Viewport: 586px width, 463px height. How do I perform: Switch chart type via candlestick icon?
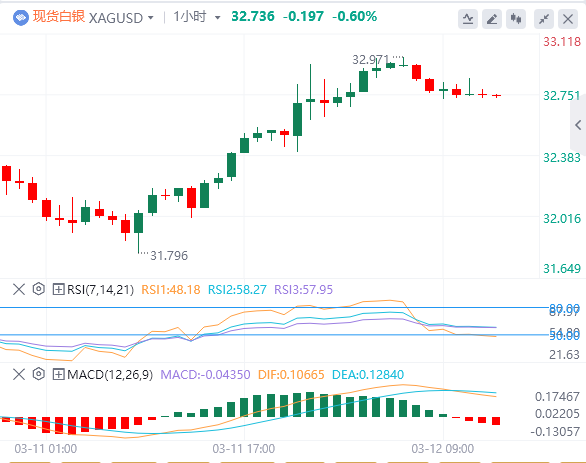coord(516,19)
